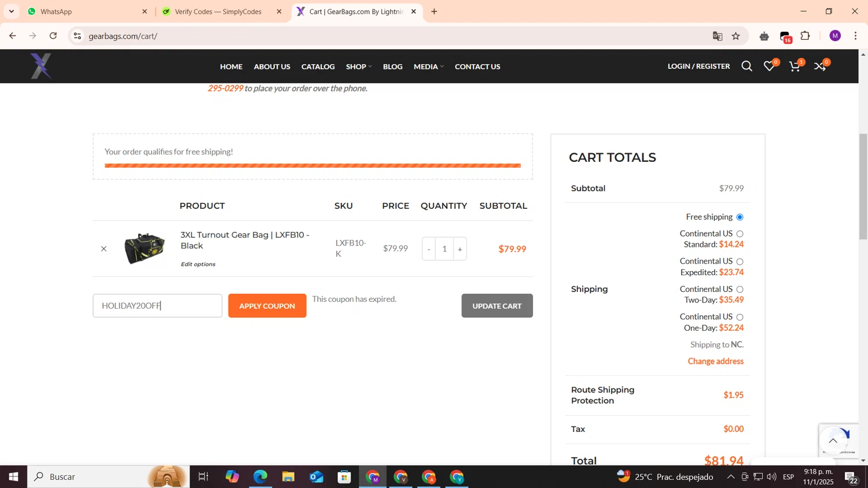Reload the page with refresh icon
This screenshot has width=868, height=488.
point(53,36)
